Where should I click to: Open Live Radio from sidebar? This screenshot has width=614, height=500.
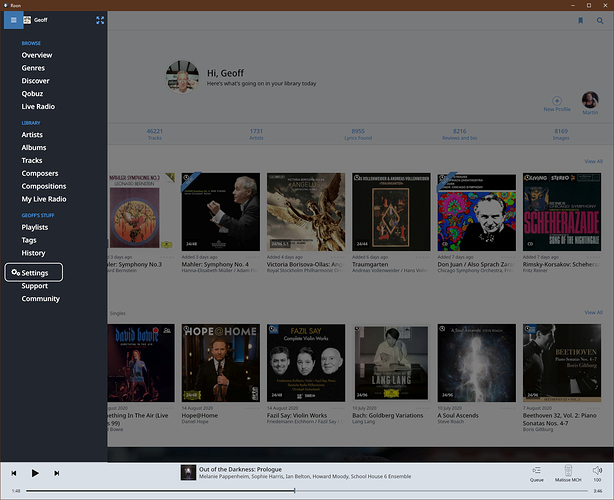pyautogui.click(x=38, y=106)
